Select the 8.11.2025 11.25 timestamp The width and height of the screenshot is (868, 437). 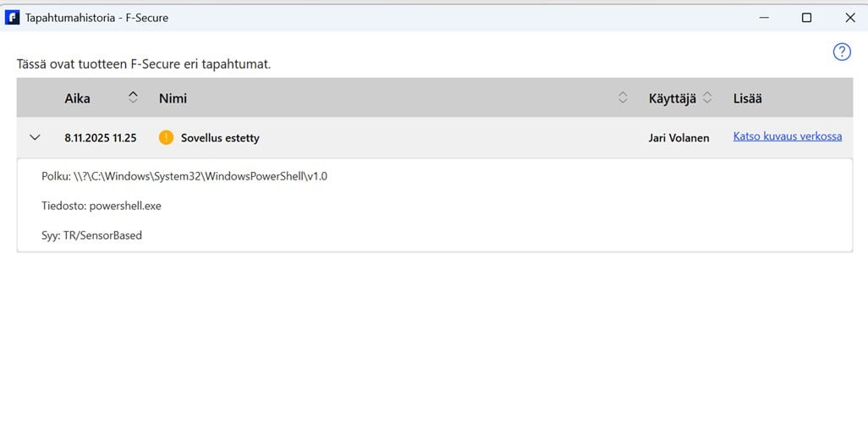point(100,138)
